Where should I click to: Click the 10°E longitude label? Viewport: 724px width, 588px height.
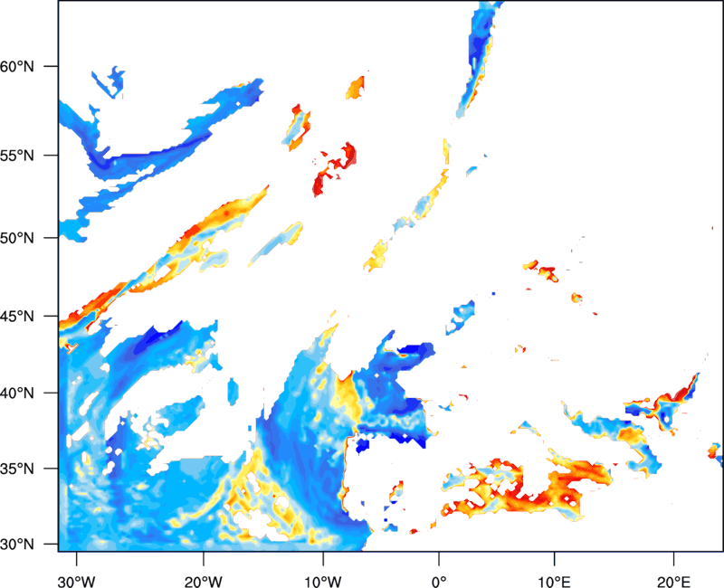(554, 582)
